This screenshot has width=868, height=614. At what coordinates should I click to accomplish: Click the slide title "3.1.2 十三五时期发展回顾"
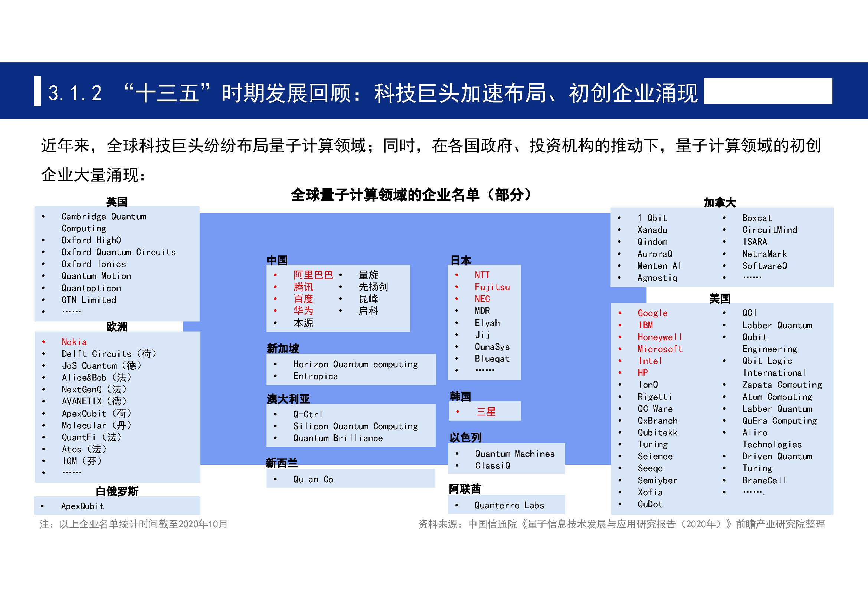(x=373, y=93)
